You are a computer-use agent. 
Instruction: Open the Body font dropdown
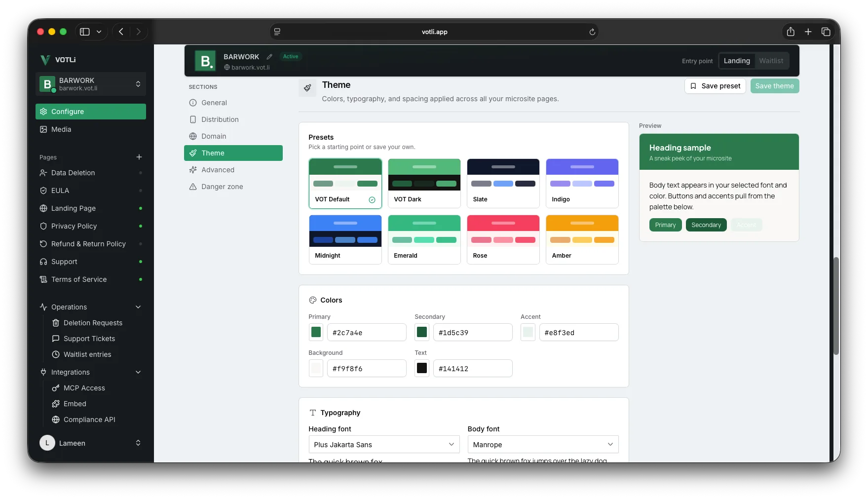tap(543, 444)
